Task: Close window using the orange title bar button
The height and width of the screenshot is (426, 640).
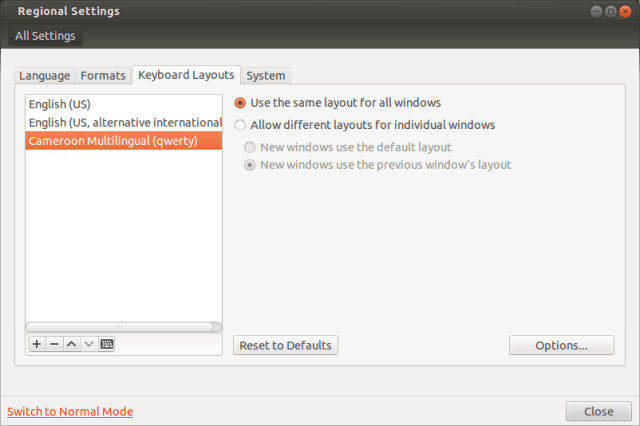Action: (624, 11)
